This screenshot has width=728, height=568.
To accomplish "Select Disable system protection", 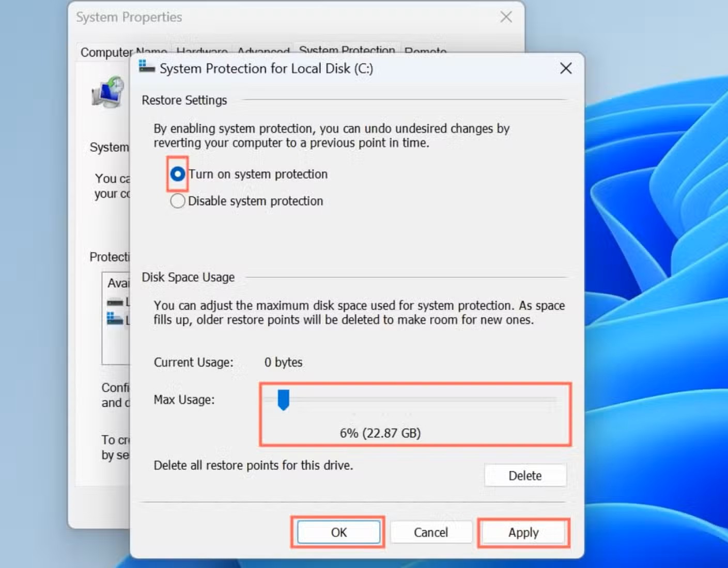I will [177, 201].
